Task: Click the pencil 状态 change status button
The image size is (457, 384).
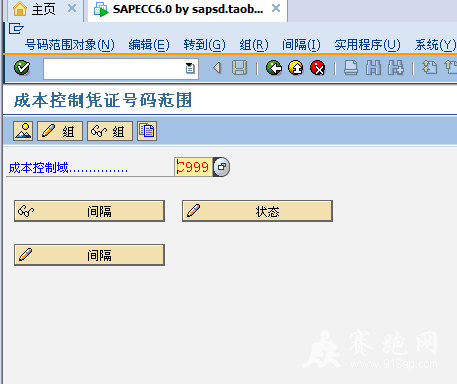Action: pos(257,211)
